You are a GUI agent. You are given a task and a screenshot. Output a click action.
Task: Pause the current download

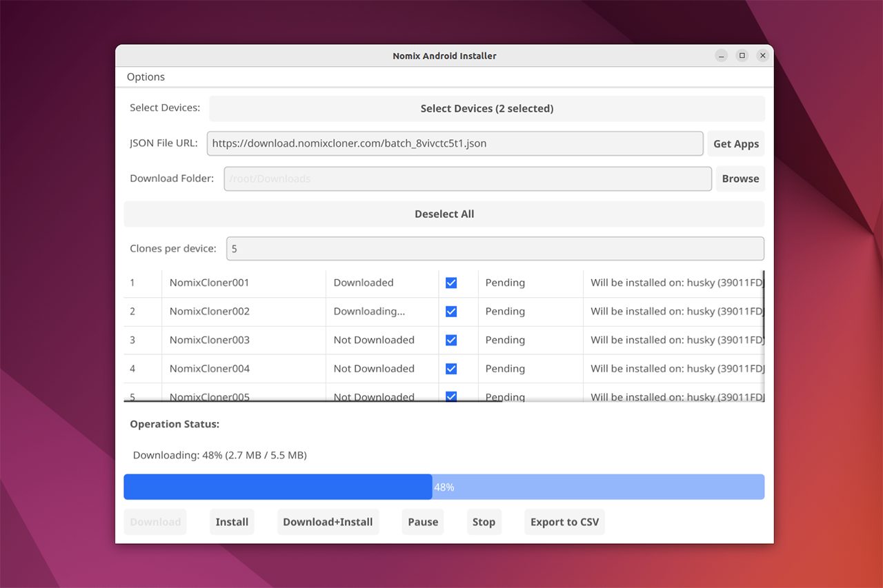pos(423,522)
